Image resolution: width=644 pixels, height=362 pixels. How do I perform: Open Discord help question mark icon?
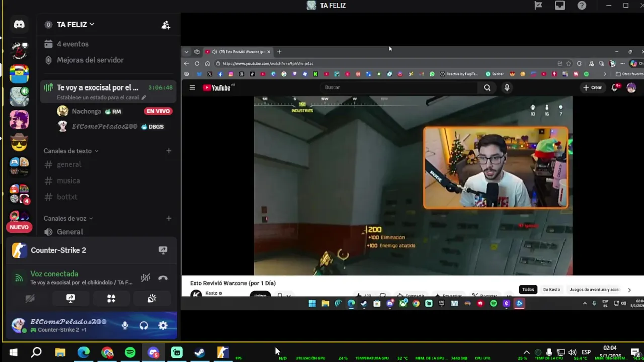pos(582,5)
